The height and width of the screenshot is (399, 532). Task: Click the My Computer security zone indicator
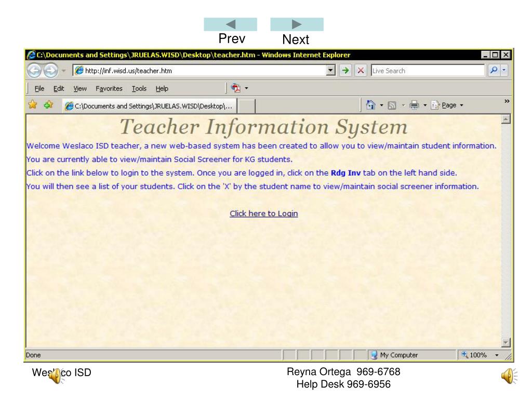pos(394,355)
